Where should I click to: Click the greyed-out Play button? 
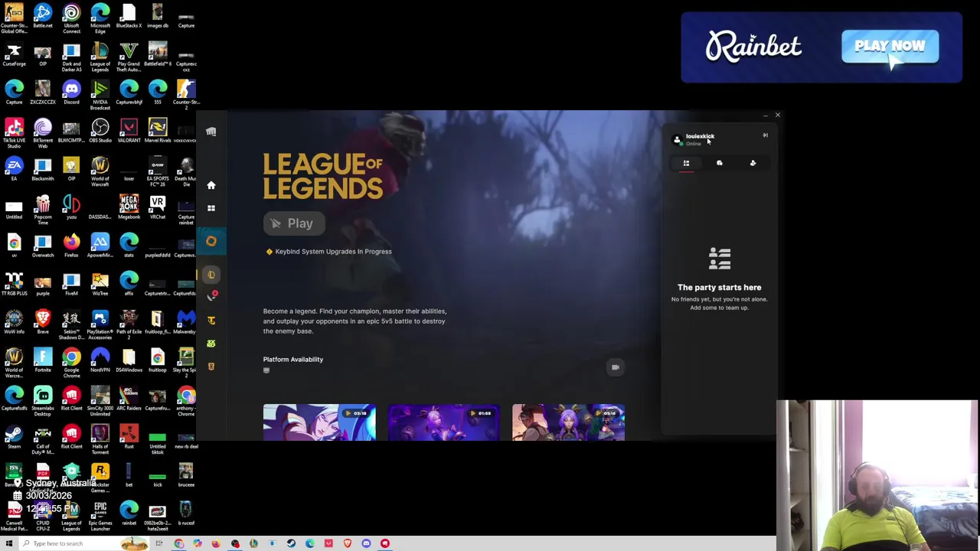[294, 223]
